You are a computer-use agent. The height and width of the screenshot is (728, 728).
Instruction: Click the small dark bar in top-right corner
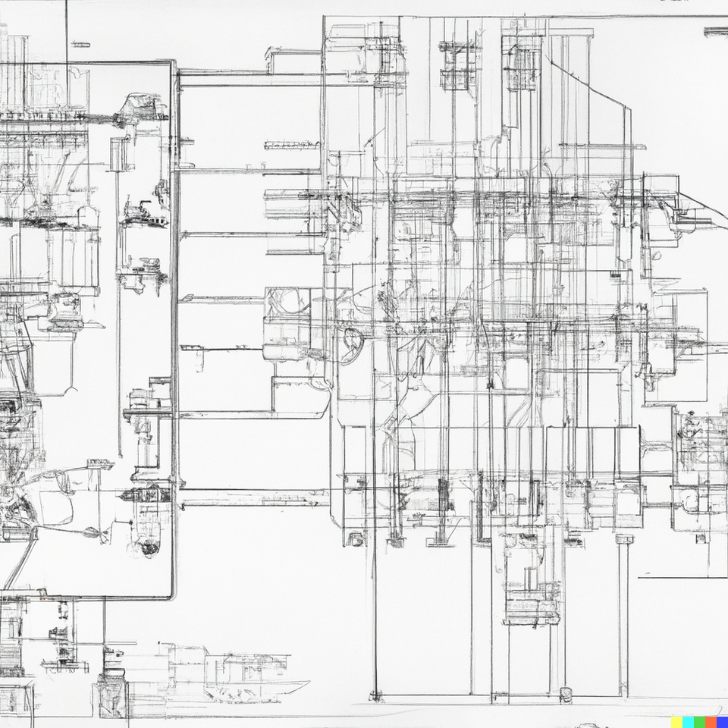tap(715, 32)
